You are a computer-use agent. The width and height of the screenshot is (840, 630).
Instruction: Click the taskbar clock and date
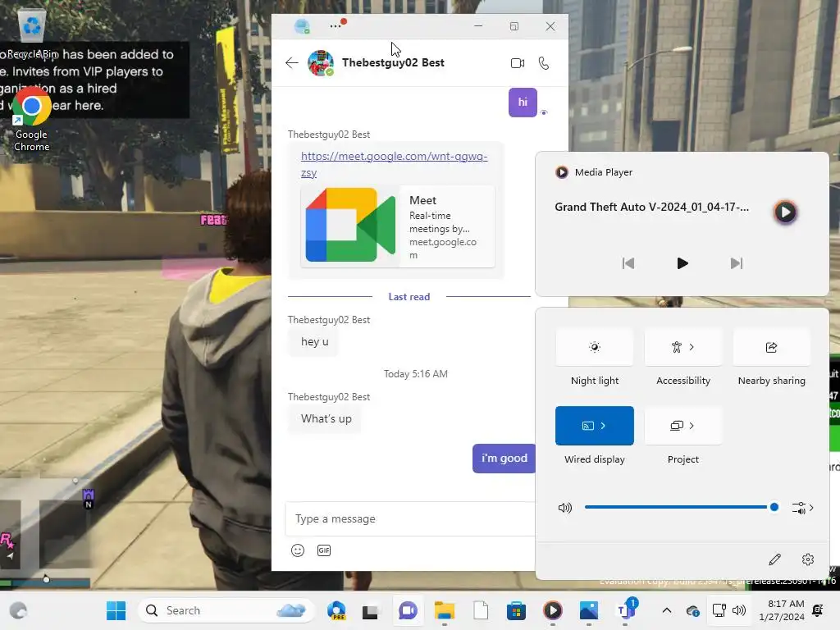(x=782, y=610)
